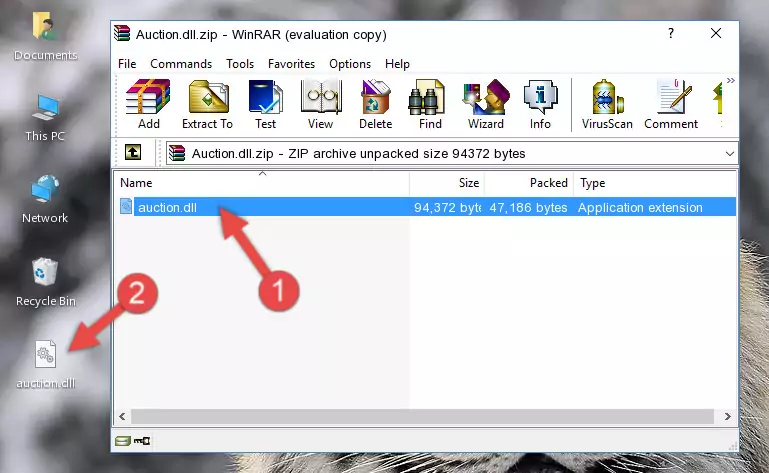Viewport: 769px width, 473px height.
Task: Click horizontal scrollbar right arrow
Action: tap(728, 417)
